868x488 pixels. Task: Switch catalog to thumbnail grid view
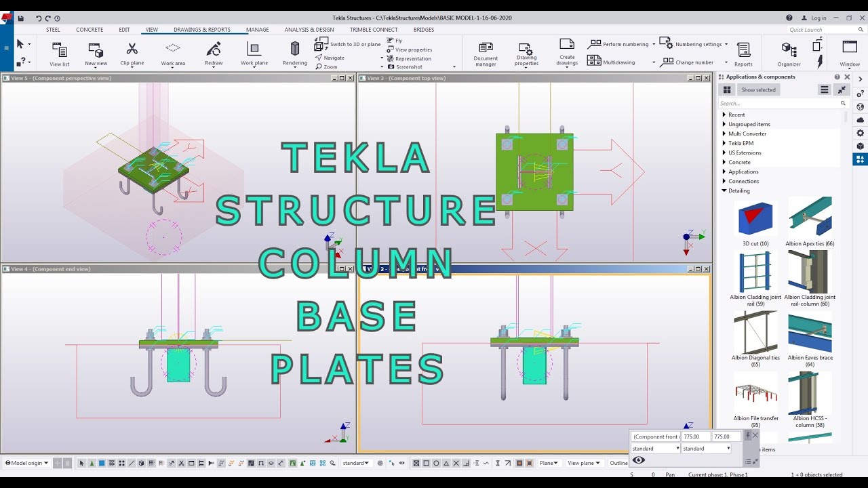pos(727,89)
